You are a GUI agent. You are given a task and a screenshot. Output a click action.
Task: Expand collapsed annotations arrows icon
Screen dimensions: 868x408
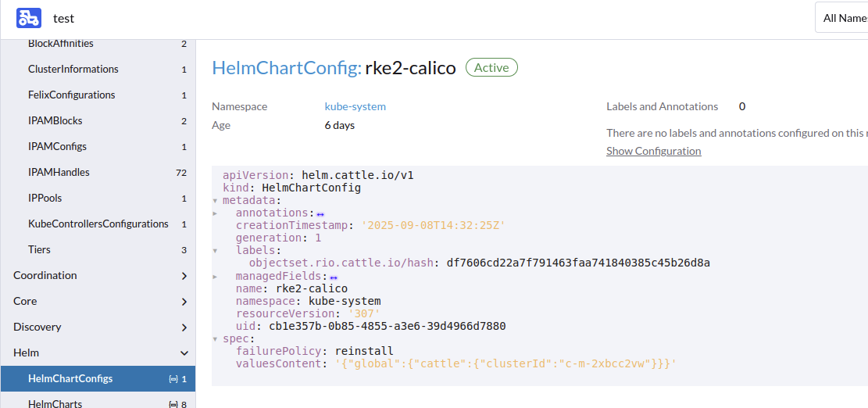coord(320,213)
